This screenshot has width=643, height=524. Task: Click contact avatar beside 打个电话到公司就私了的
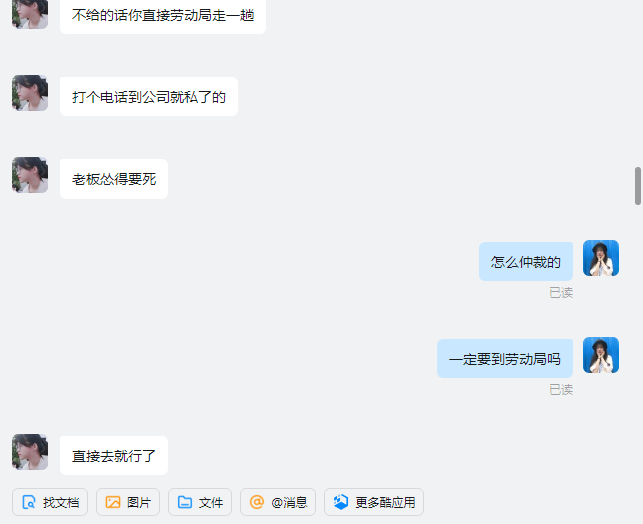[x=30, y=93]
